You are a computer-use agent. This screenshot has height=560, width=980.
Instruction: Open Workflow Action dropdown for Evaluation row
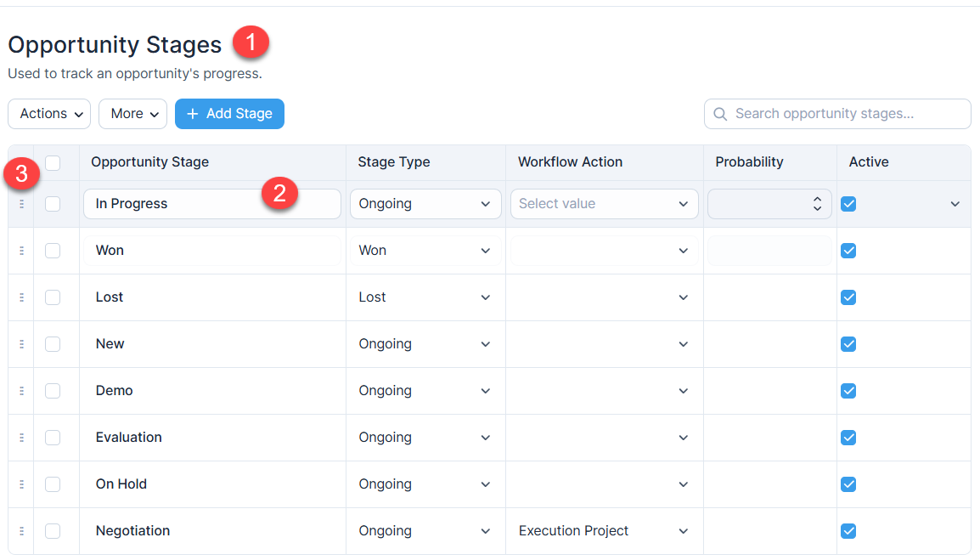coord(605,438)
